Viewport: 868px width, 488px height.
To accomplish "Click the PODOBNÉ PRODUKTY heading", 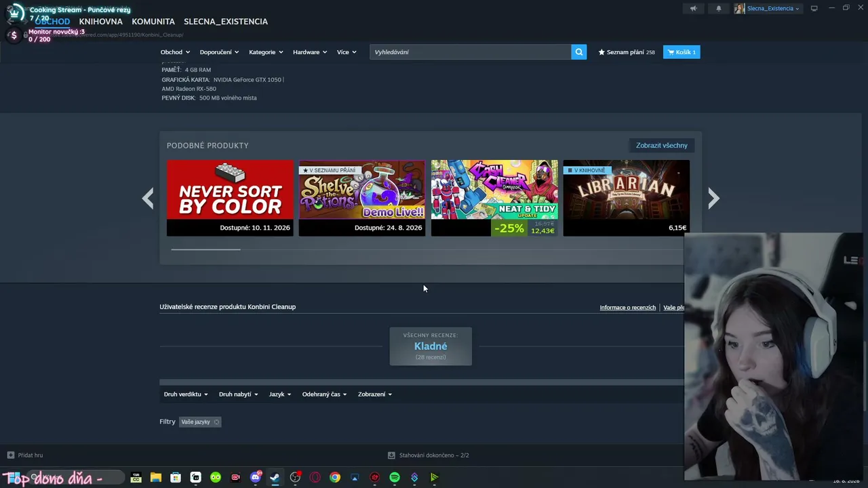I will tap(208, 146).
